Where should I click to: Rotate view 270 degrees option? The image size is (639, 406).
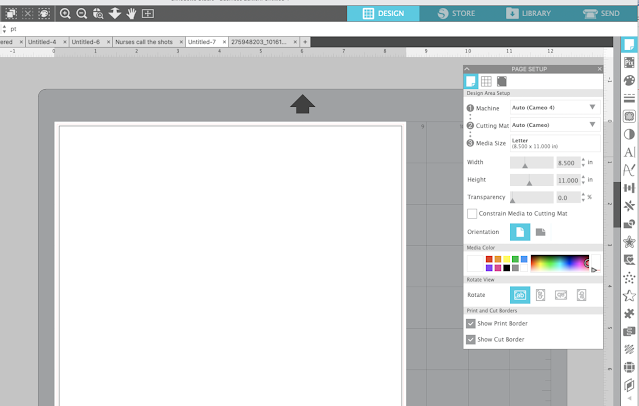coord(582,295)
